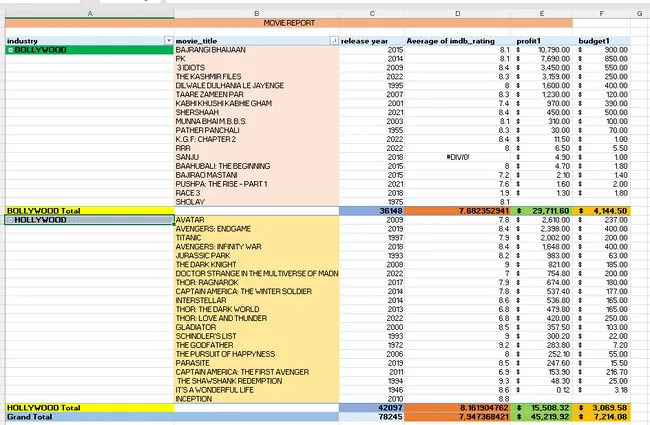Select the BAJRANGI BHAIJAAN movie cell

point(210,49)
